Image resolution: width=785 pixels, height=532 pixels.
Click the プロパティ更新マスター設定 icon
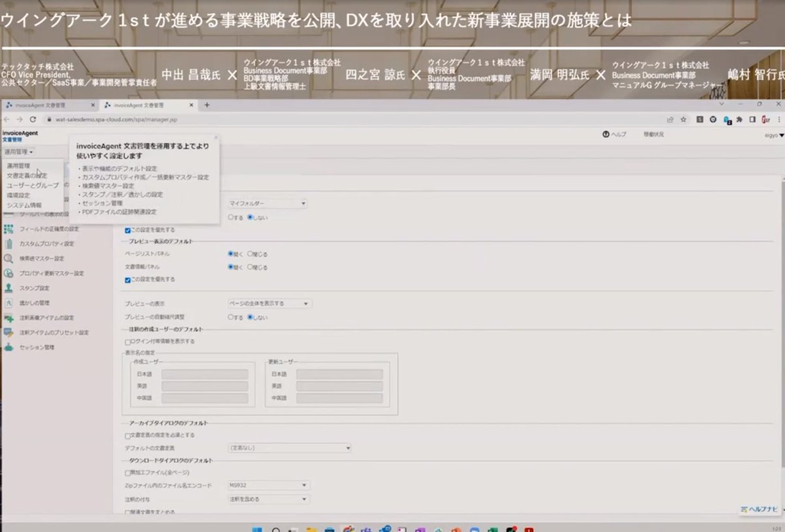(9, 273)
